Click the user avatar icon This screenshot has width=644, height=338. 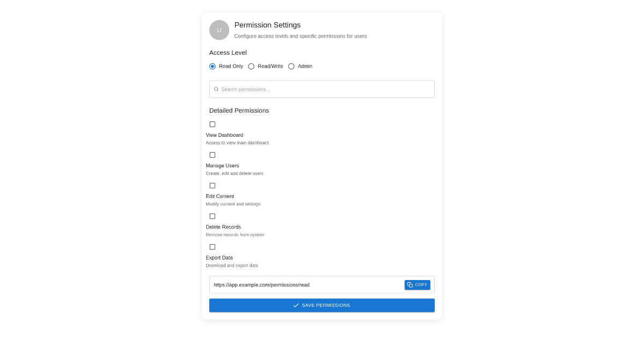219,30
